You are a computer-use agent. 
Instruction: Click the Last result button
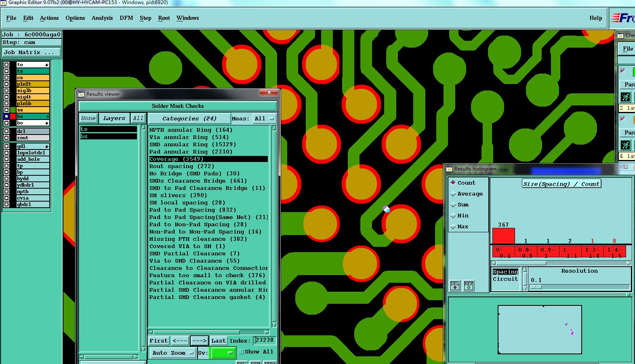(219, 341)
